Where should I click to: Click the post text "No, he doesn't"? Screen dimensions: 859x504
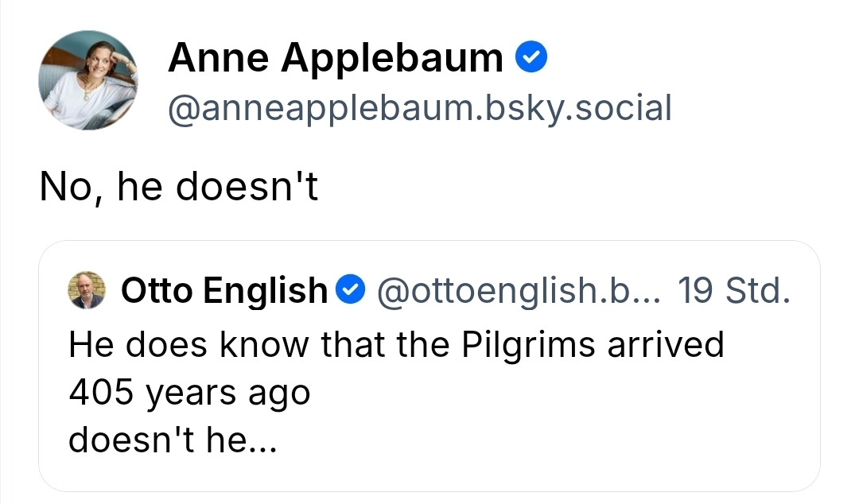pyautogui.click(x=179, y=187)
